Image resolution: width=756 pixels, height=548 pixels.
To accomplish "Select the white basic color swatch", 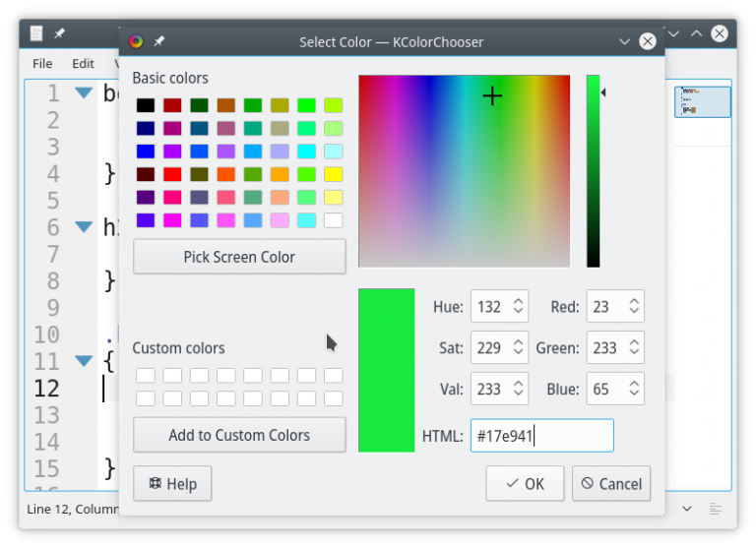I will coord(333,220).
